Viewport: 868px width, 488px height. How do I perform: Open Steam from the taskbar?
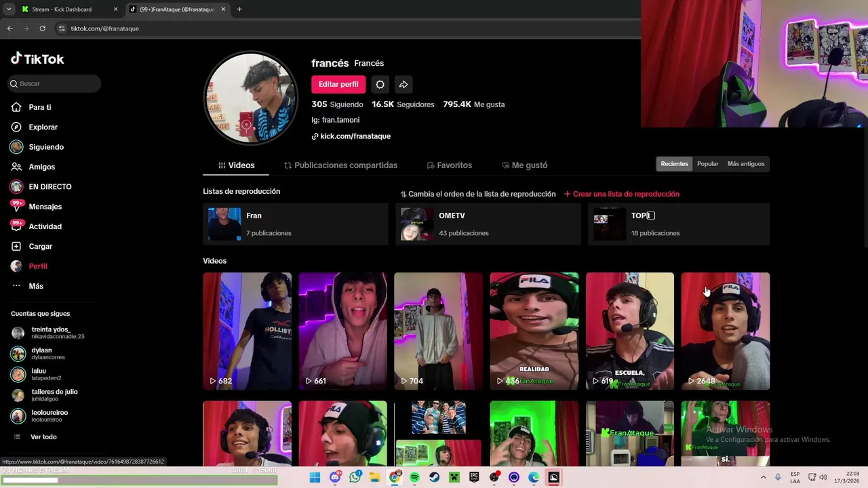(x=434, y=478)
